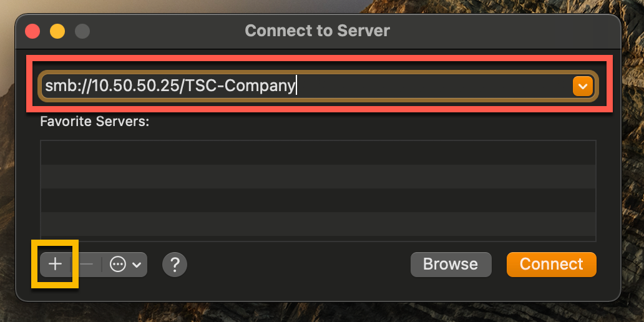644x322 pixels.
Task: Expand the recent servers dropdown arrow
Action: pos(582,86)
